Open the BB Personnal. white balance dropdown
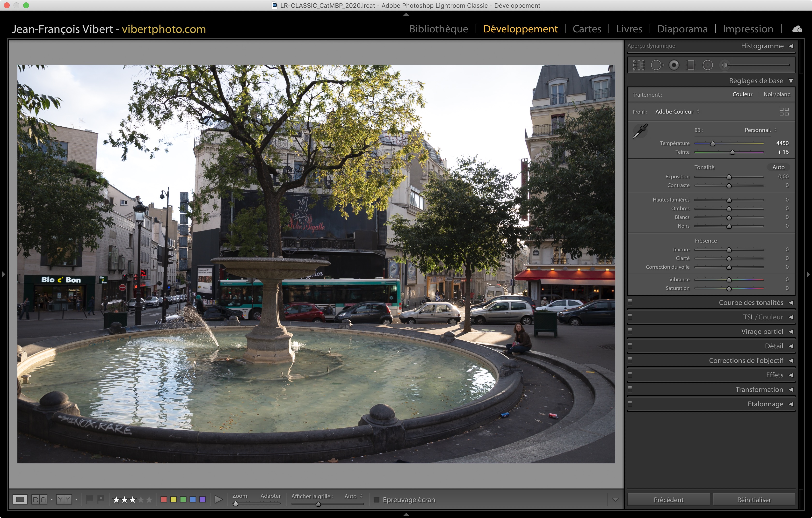The image size is (812, 518). (760, 130)
